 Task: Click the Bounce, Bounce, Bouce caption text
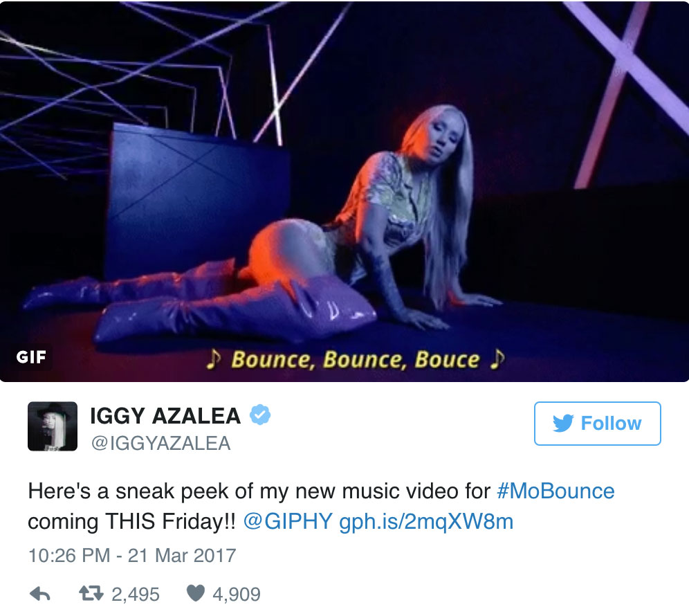tap(356, 359)
